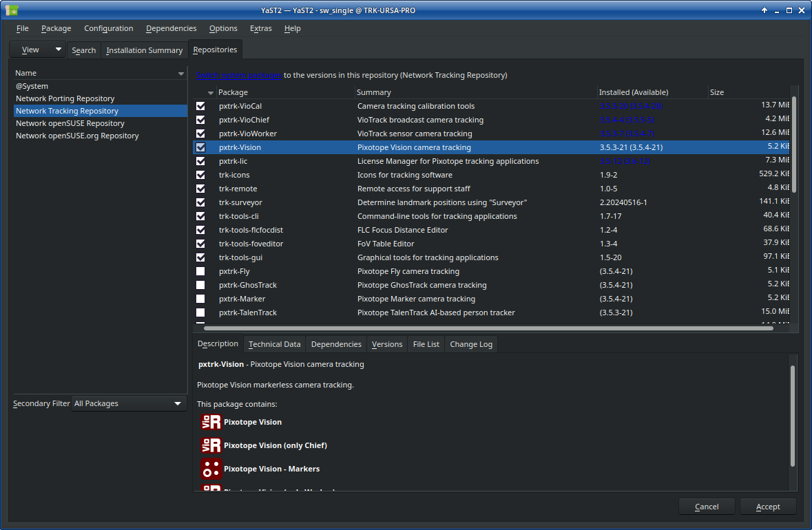The width and height of the screenshot is (812, 530).
Task: Click the status column arrow beside Package header
Action: 210,93
